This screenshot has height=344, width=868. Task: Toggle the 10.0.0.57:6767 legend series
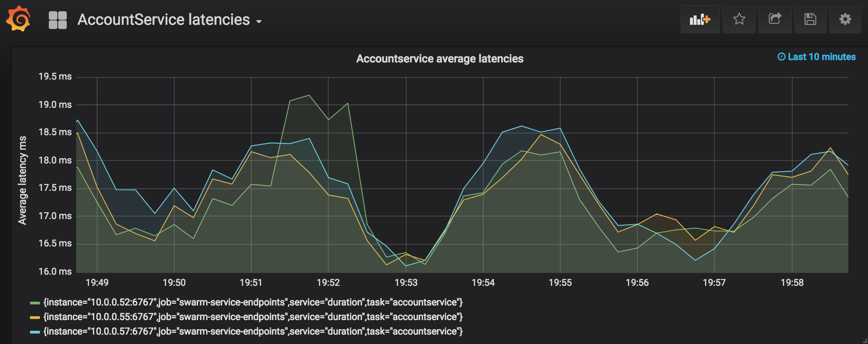coord(253,332)
